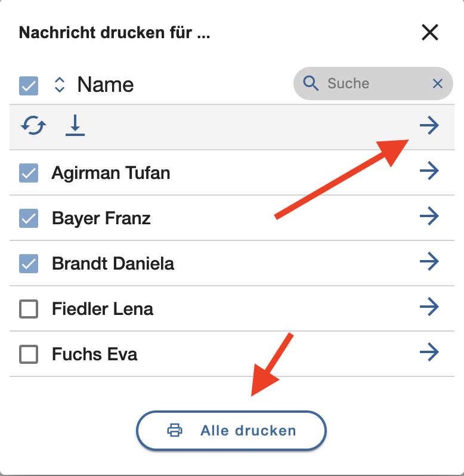Click the Alle drucken button

point(231,431)
